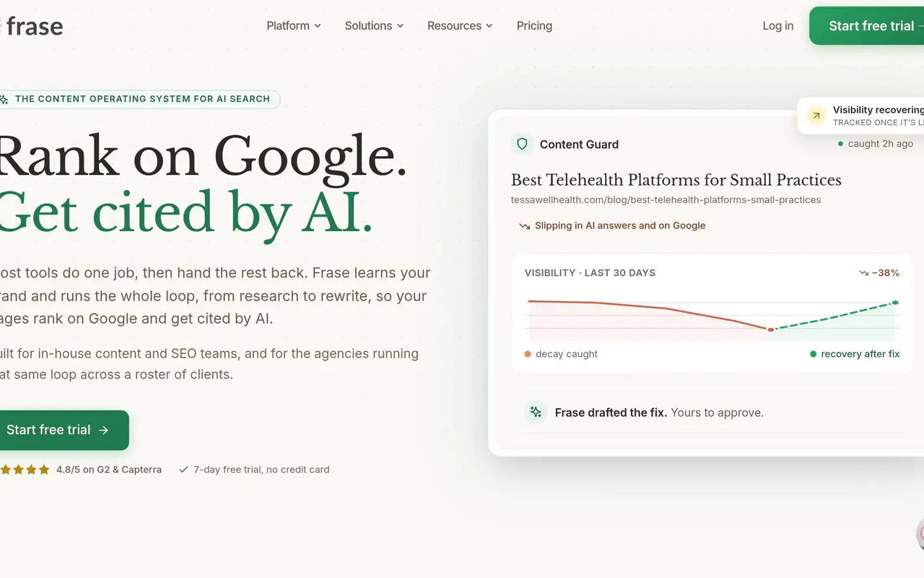This screenshot has height=578, width=924.
Task: Click the −38% value
Action: click(x=885, y=273)
